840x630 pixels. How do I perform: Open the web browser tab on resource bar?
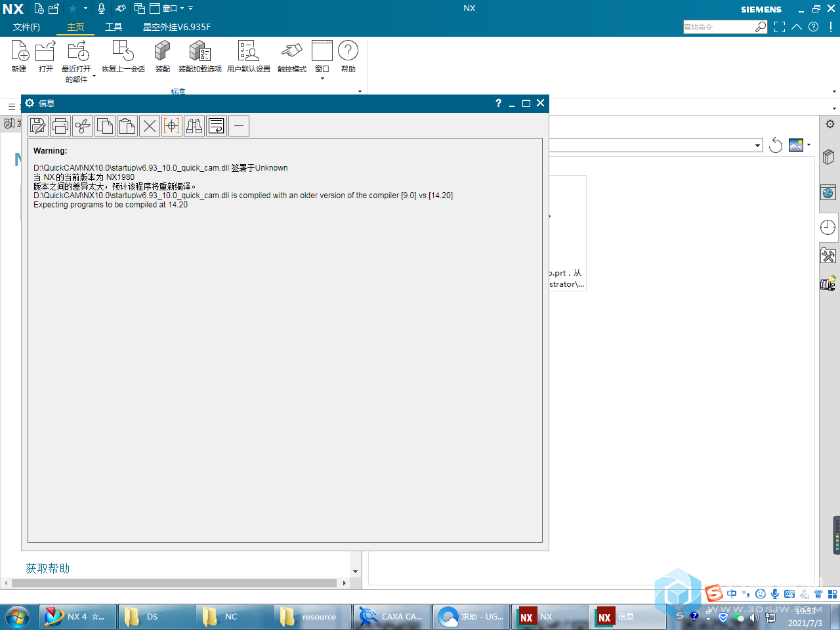pos(828,193)
